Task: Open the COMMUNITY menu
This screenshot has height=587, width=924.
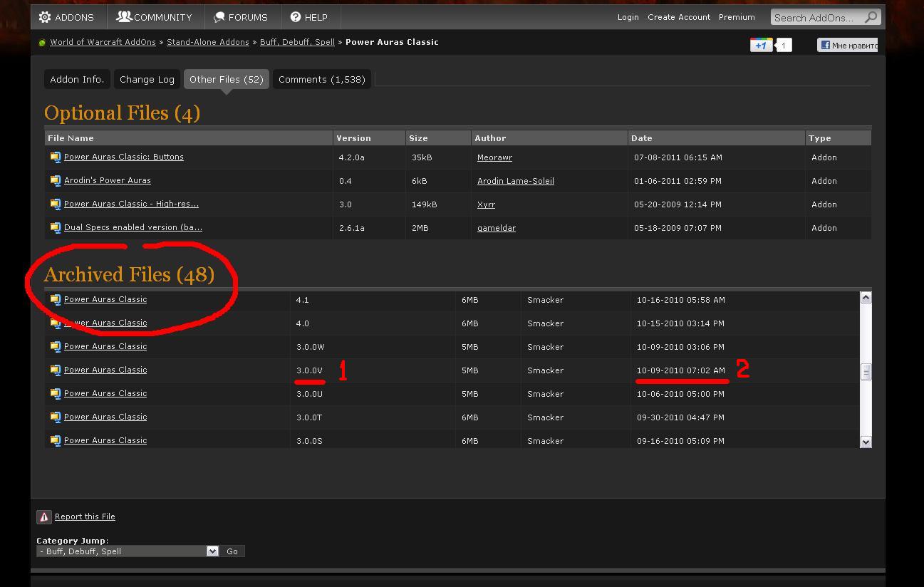Action: [155, 17]
